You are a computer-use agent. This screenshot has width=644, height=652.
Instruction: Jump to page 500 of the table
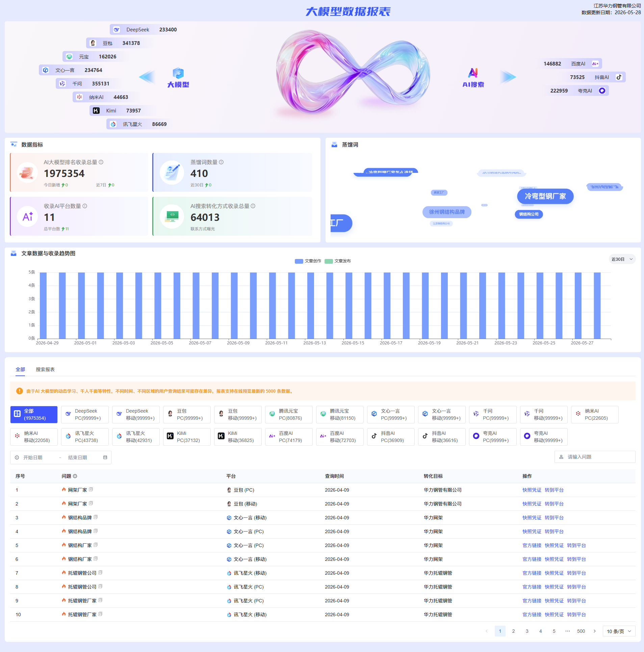(581, 631)
